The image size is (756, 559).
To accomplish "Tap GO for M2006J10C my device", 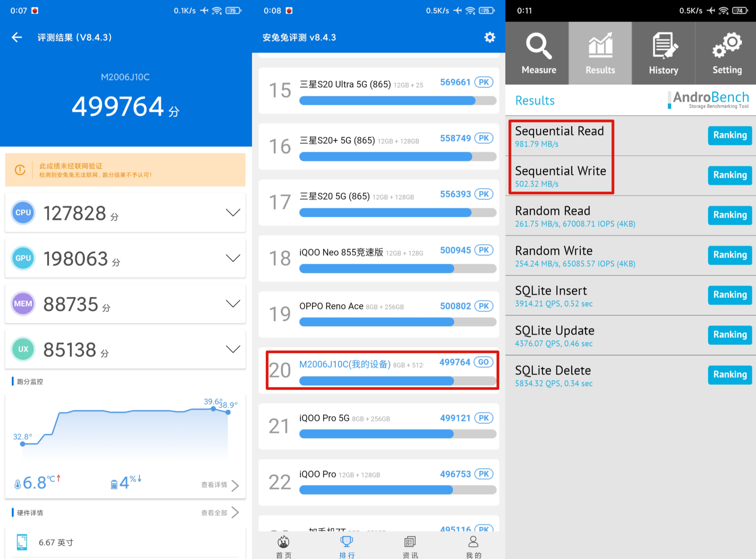I will 484,362.
